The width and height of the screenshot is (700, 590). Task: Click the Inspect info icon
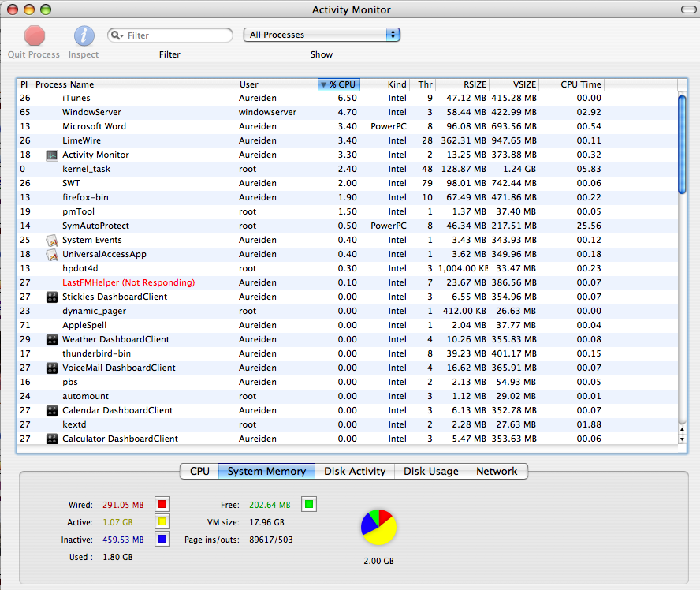coord(84,35)
